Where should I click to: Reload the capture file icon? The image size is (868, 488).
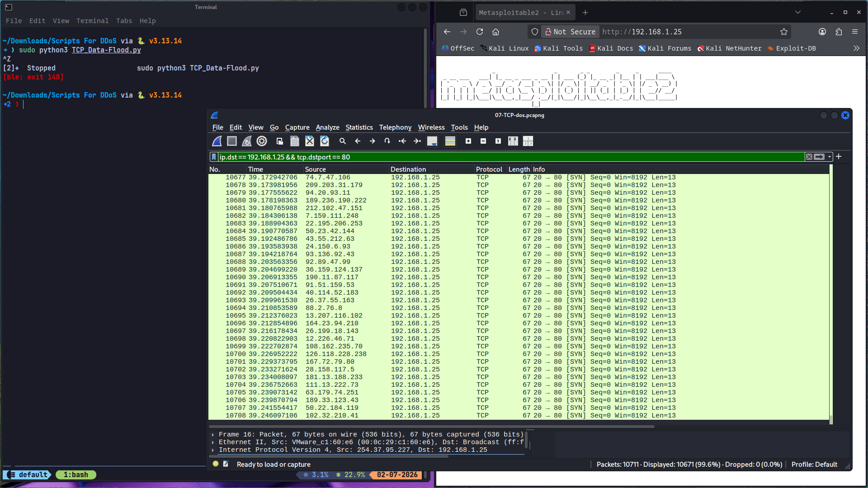click(x=325, y=141)
